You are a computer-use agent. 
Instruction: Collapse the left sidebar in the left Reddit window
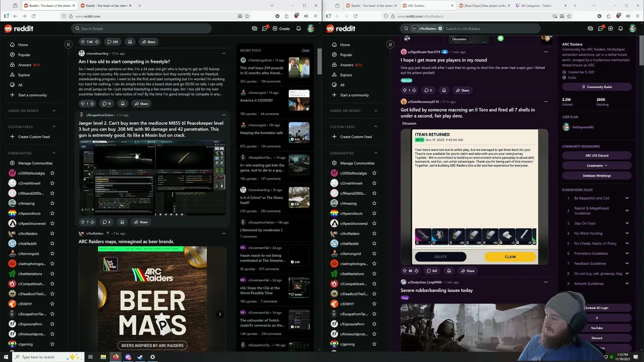(68, 45)
